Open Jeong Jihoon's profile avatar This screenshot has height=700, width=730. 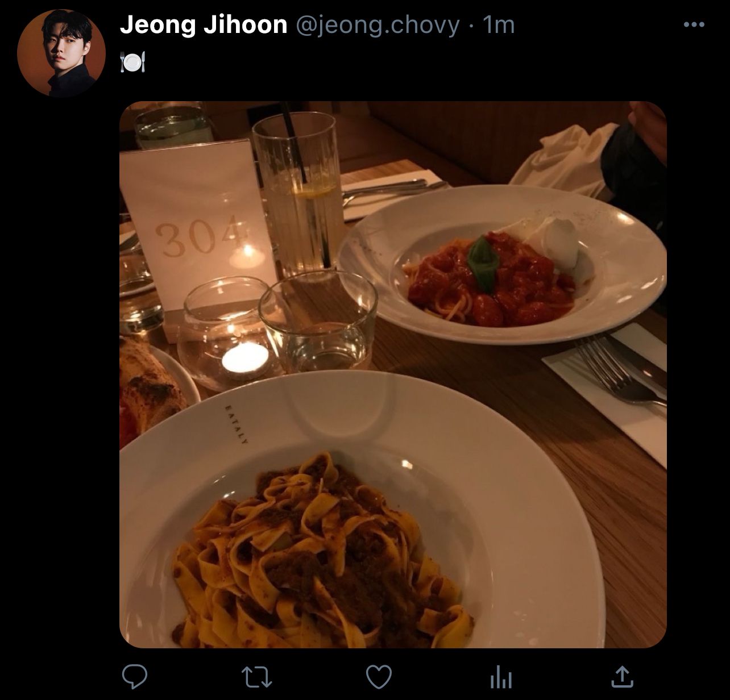coord(61,53)
